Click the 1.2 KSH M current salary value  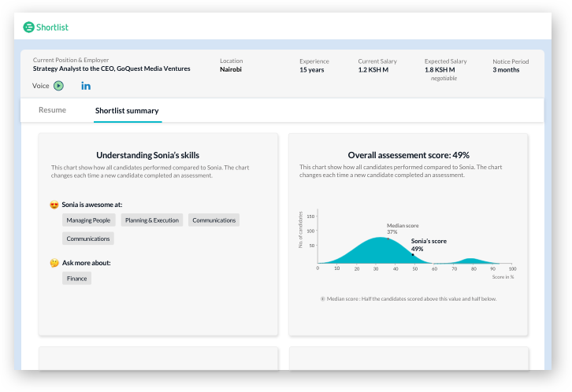pyautogui.click(x=373, y=69)
